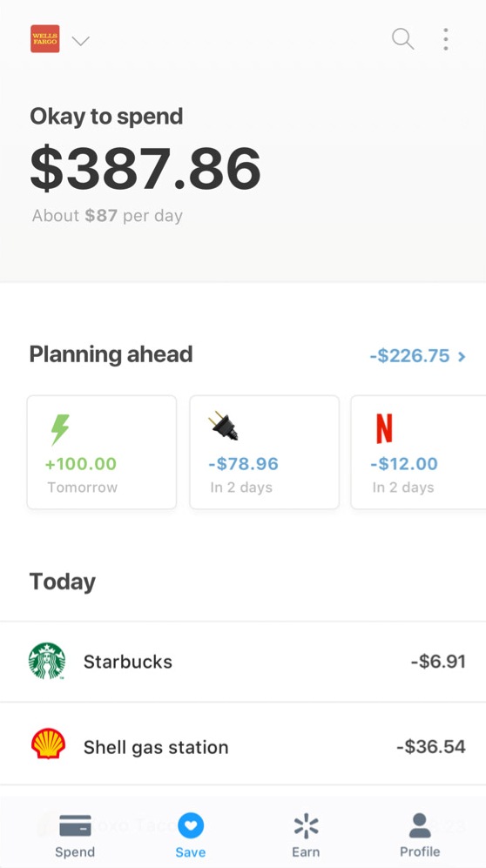486x868 pixels.
Task: Open the Shell gas station transaction
Action: pos(243,745)
